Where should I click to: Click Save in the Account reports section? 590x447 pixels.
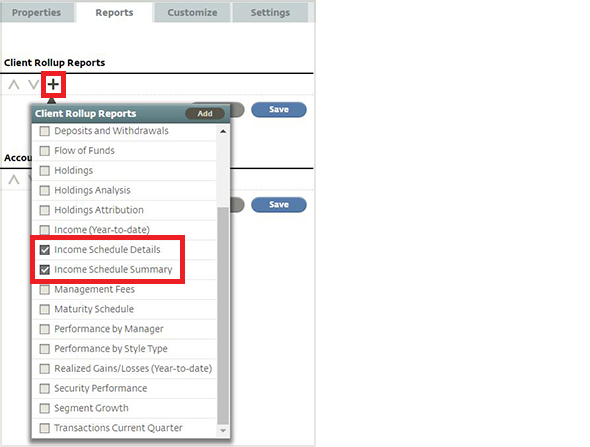pyautogui.click(x=279, y=205)
